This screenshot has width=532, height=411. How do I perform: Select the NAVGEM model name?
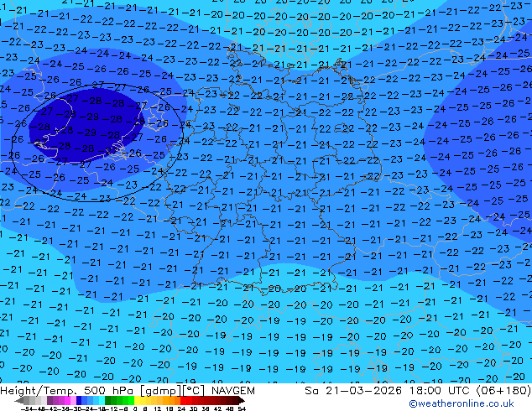233,391
